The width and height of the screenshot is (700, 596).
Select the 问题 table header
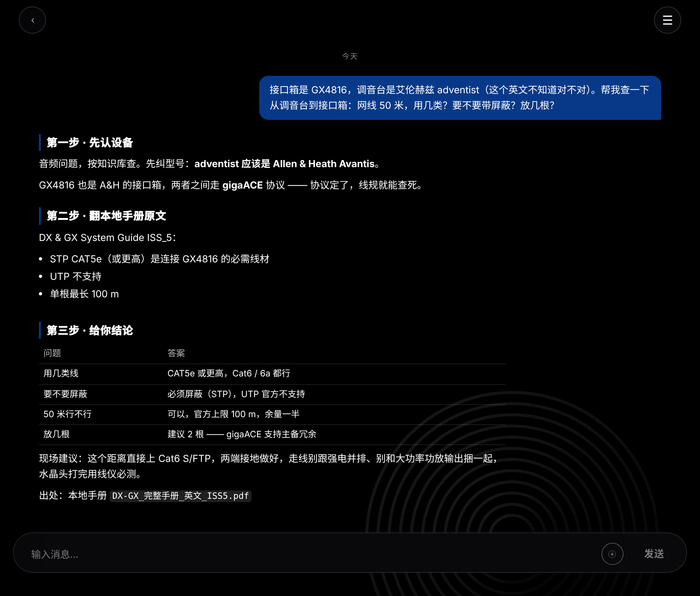point(52,353)
